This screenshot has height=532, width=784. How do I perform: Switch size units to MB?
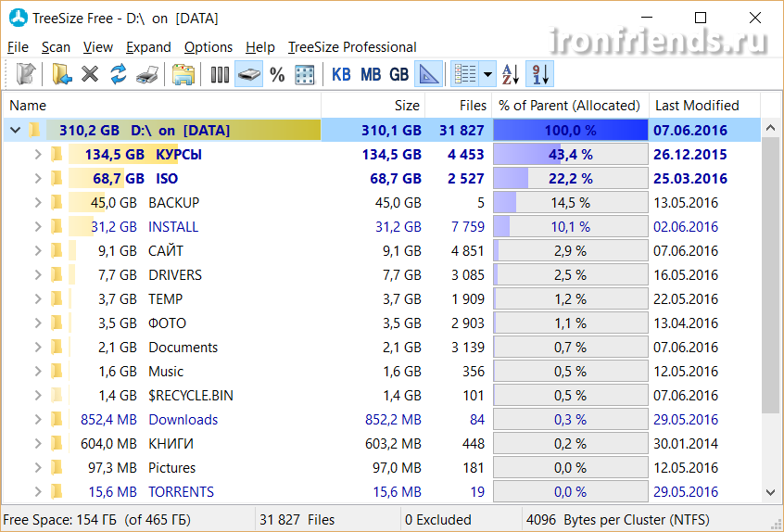[x=371, y=75]
